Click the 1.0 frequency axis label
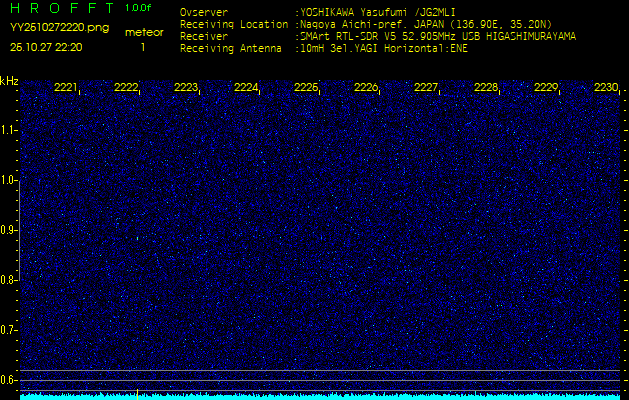 (9, 180)
